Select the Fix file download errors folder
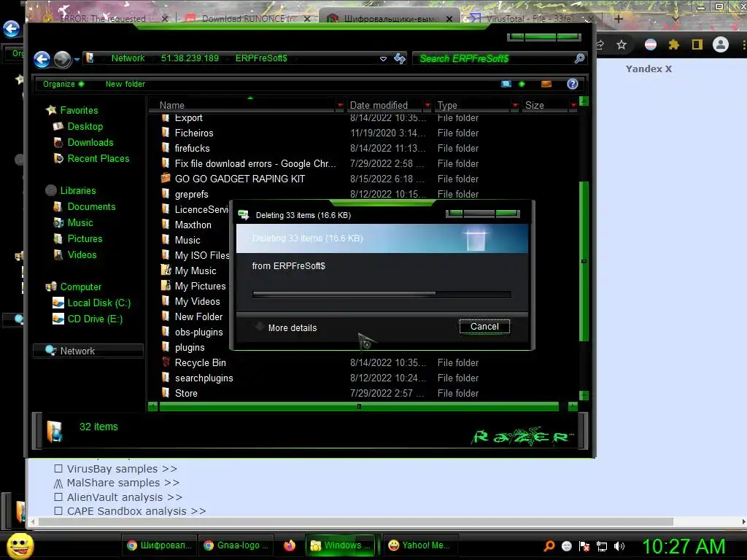Viewport: 747px width, 560px height. tap(255, 164)
